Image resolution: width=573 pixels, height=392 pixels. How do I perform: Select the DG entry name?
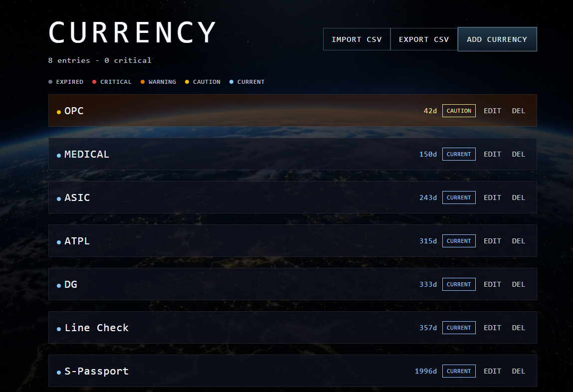[71, 284]
